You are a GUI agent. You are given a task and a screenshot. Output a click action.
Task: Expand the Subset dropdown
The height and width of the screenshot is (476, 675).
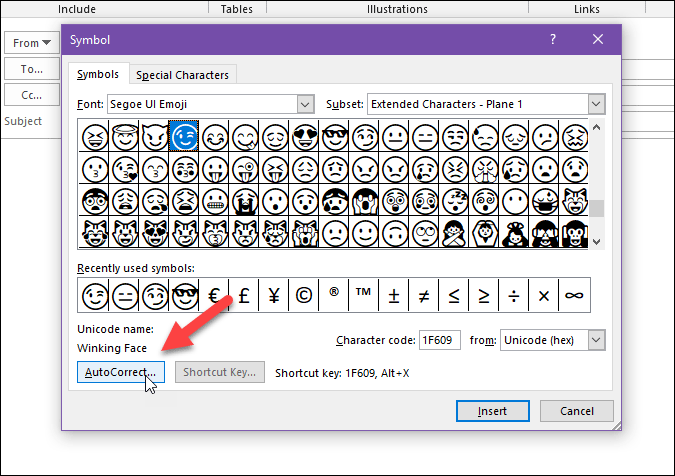coord(596,104)
